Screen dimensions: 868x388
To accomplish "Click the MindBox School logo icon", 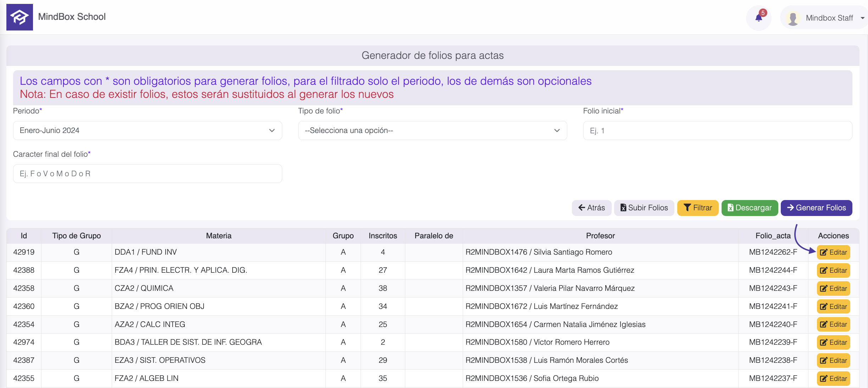I will 20,17.
